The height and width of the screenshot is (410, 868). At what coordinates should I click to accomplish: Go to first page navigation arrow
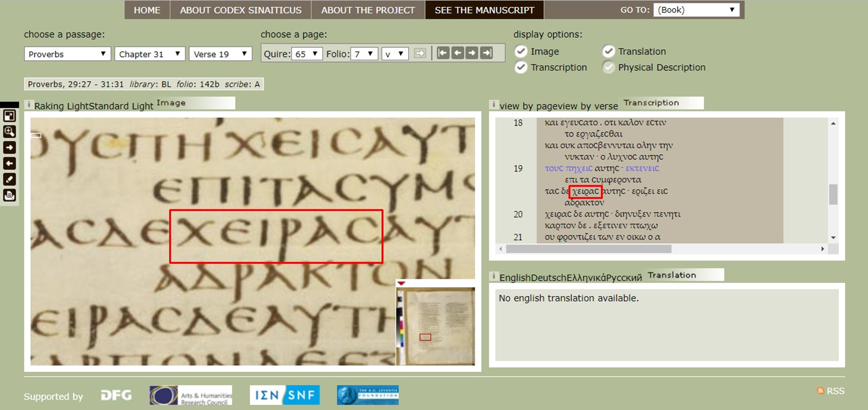coord(443,53)
